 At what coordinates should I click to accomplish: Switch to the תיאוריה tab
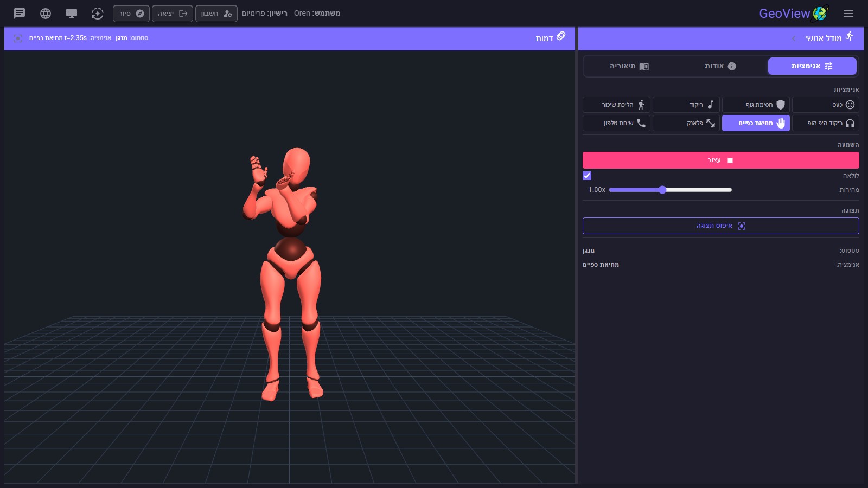(x=629, y=66)
